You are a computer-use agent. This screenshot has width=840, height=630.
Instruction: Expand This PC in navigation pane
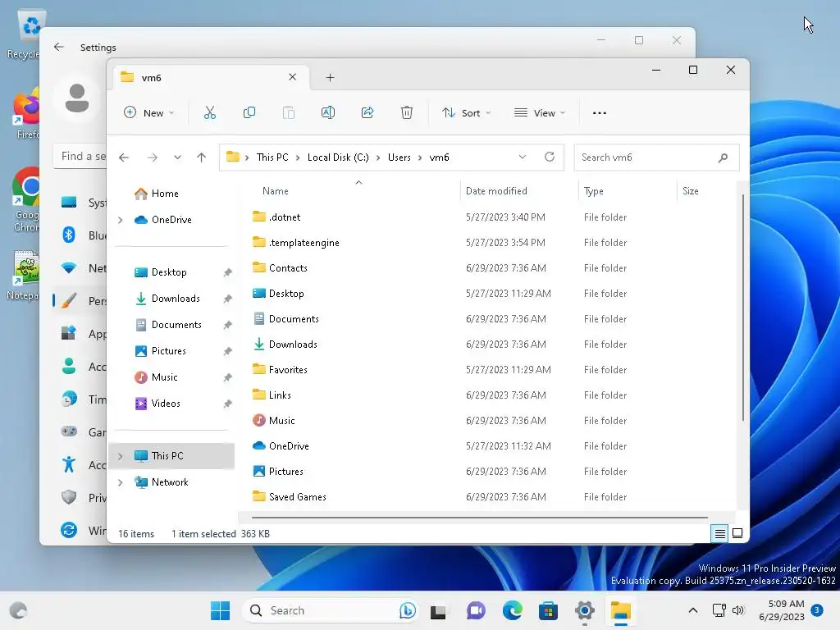pos(121,456)
